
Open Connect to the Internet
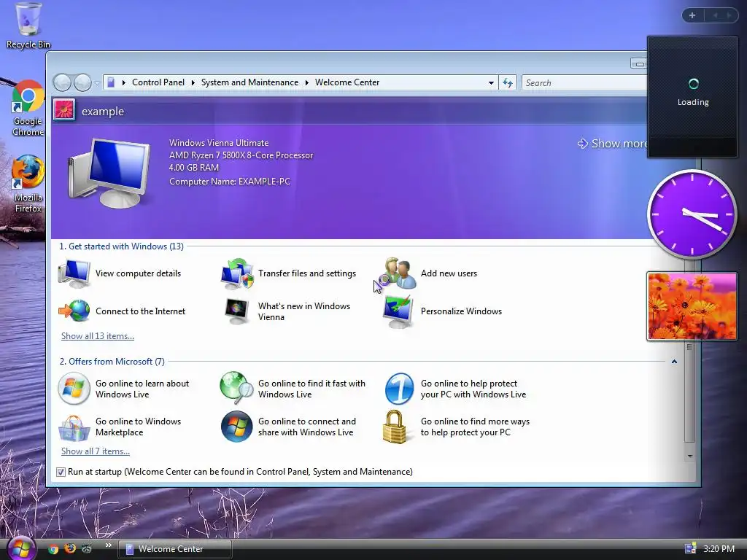(122, 311)
